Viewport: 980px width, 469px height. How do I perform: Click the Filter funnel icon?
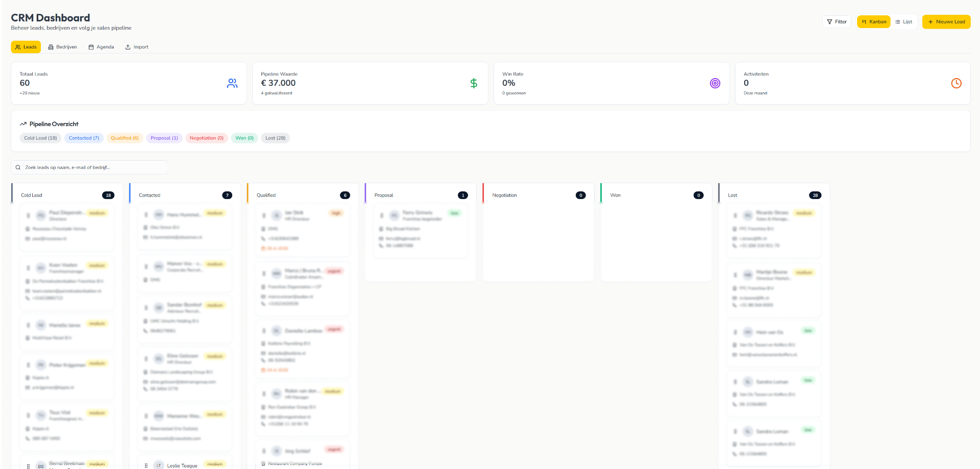[x=829, y=22]
